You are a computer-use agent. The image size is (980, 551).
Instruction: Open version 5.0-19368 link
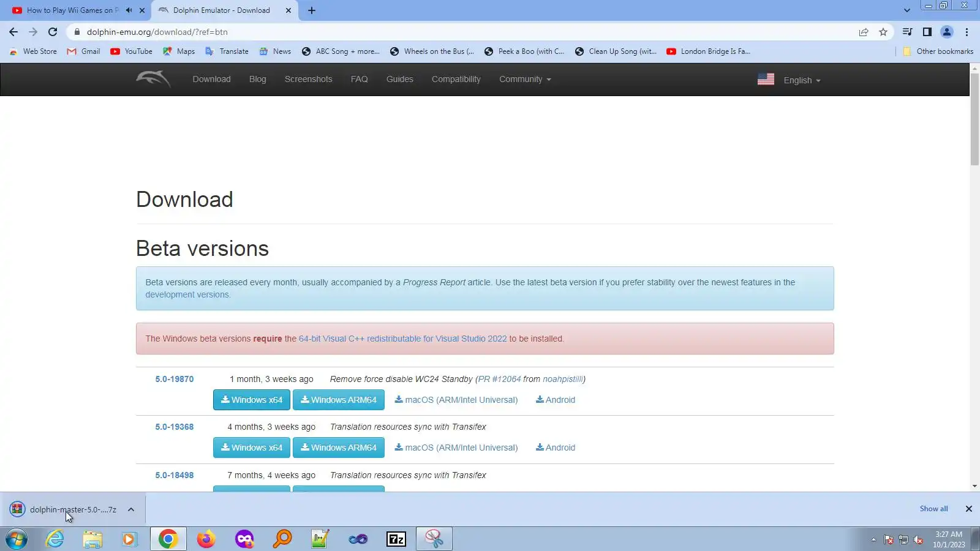[x=175, y=427]
